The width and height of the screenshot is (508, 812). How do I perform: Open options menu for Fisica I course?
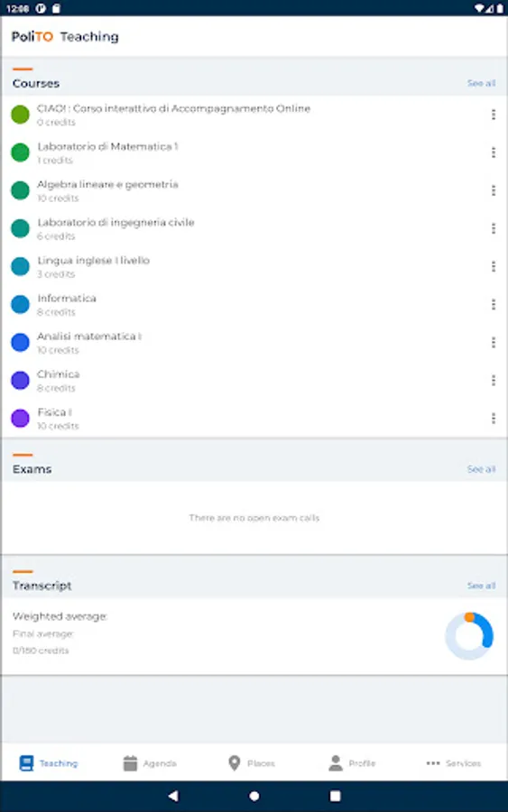[494, 419]
